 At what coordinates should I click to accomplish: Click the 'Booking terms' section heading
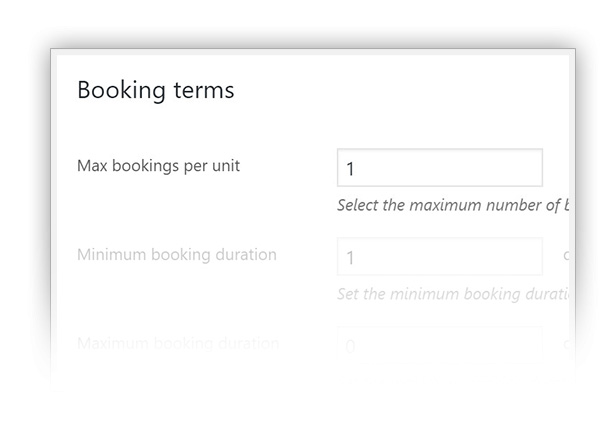point(156,90)
